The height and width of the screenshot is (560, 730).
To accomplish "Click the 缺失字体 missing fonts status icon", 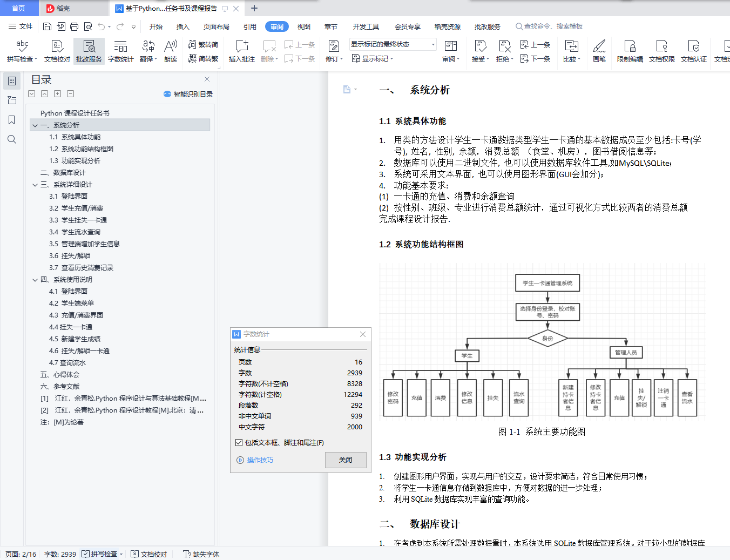I will [201, 554].
